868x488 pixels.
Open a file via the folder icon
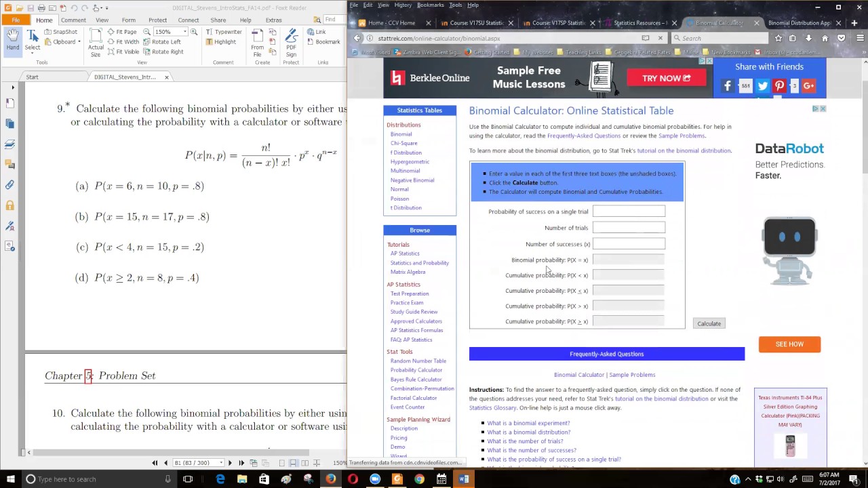(20, 8)
